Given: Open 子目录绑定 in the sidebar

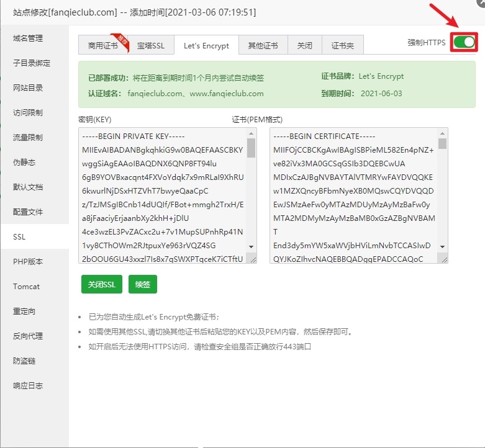Looking at the screenshot, I should point(35,63).
